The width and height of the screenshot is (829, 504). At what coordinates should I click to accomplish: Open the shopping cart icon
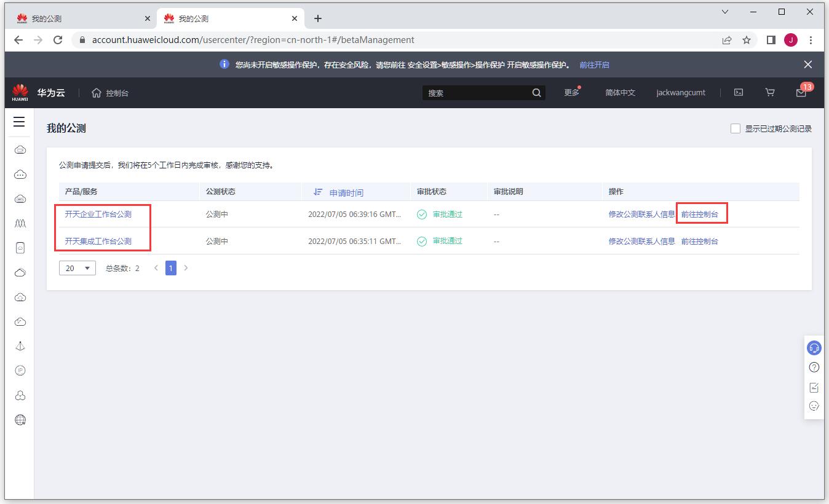pyautogui.click(x=770, y=93)
